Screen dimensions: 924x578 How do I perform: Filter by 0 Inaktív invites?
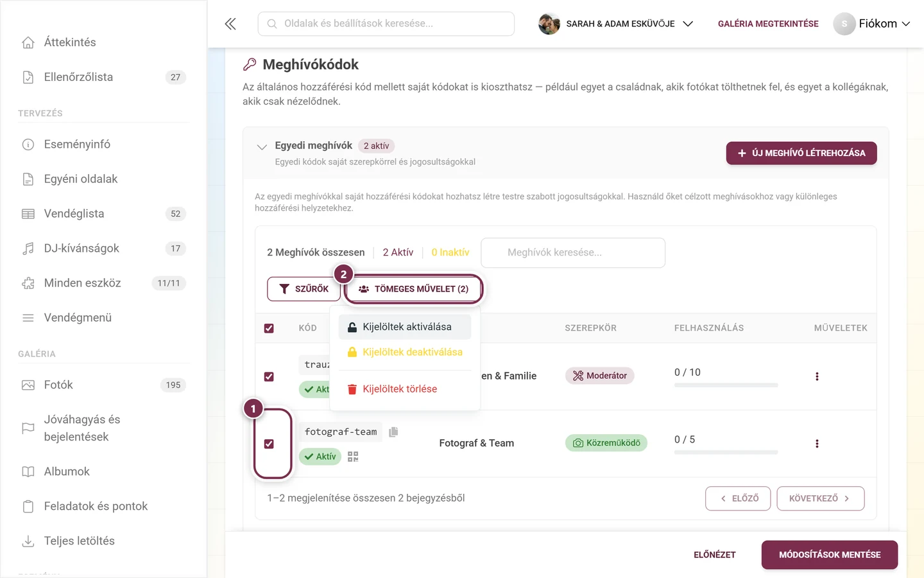tap(450, 252)
